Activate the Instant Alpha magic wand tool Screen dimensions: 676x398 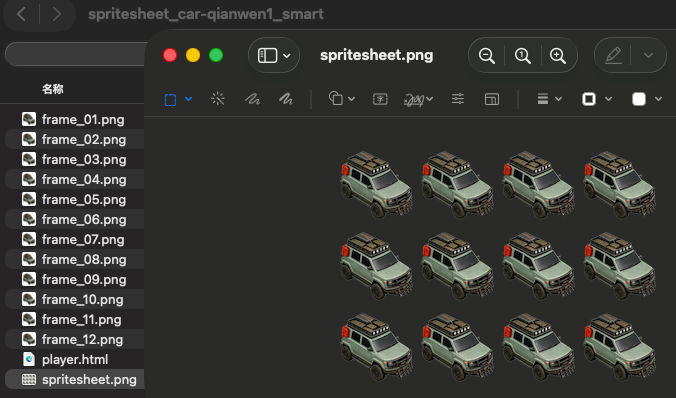pyautogui.click(x=218, y=99)
